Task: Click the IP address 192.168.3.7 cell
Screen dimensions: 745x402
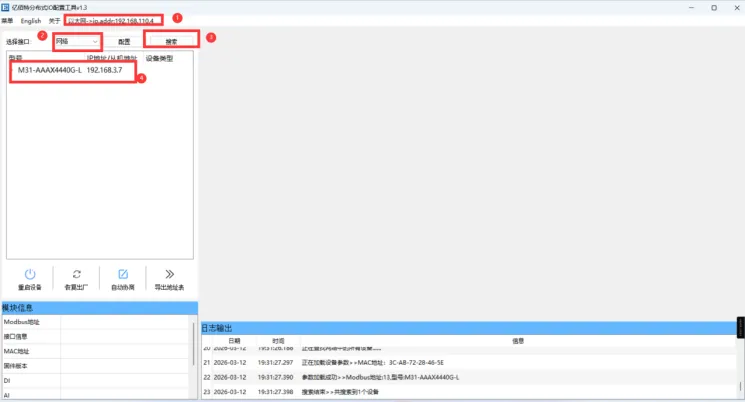Action: [x=105, y=70]
